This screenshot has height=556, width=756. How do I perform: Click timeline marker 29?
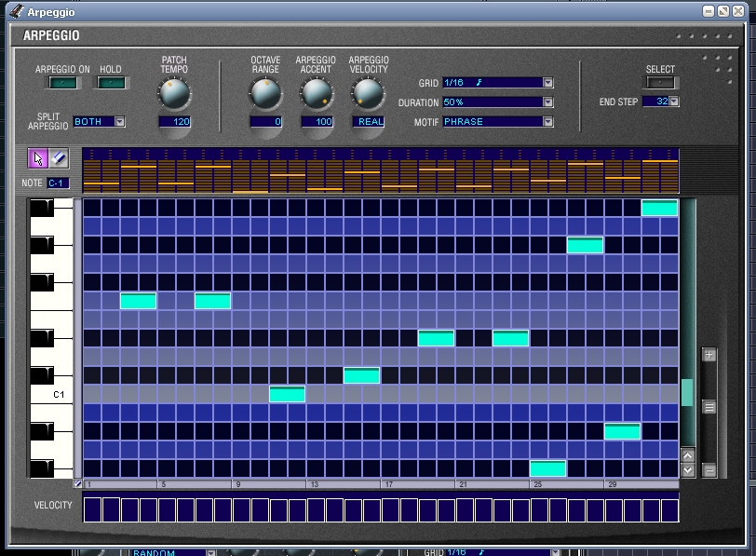point(613,484)
